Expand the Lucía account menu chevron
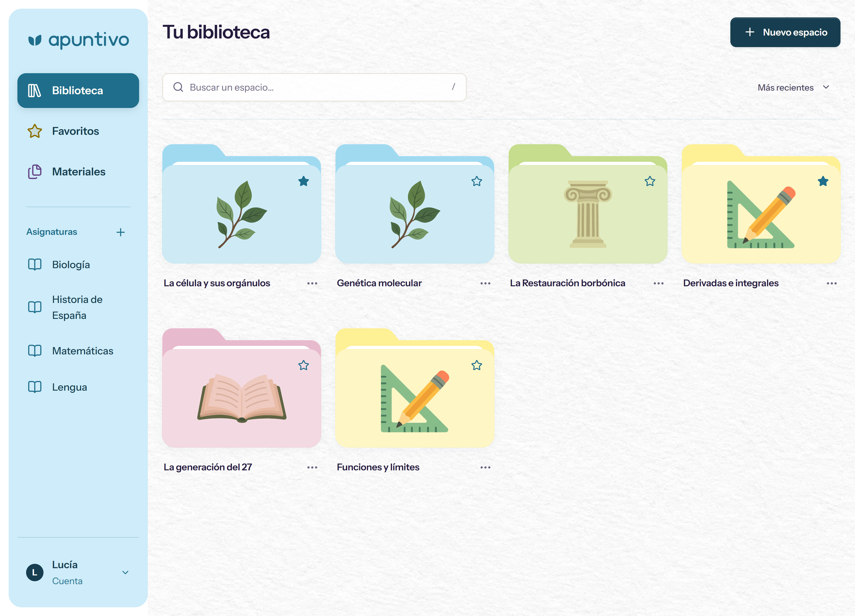The image size is (855, 616). 126,572
